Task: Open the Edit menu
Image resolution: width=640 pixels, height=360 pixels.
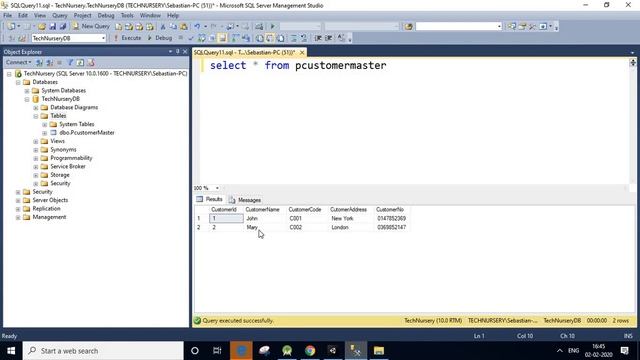Action: pos(23,16)
